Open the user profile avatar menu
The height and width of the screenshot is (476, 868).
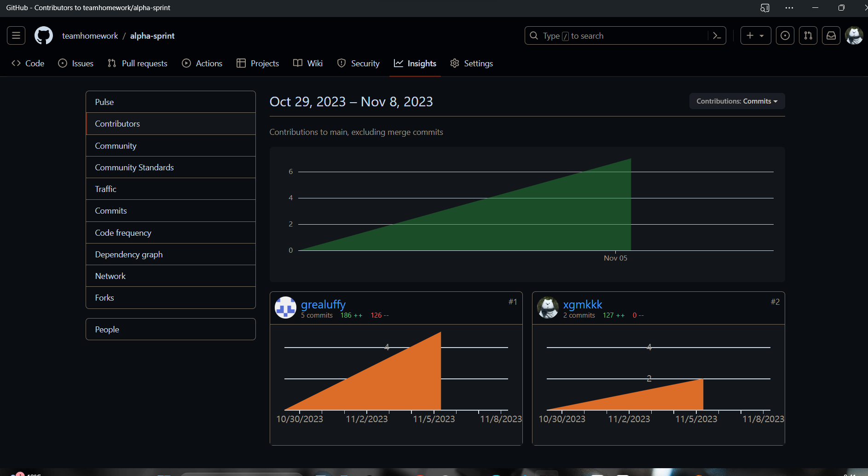click(x=854, y=35)
